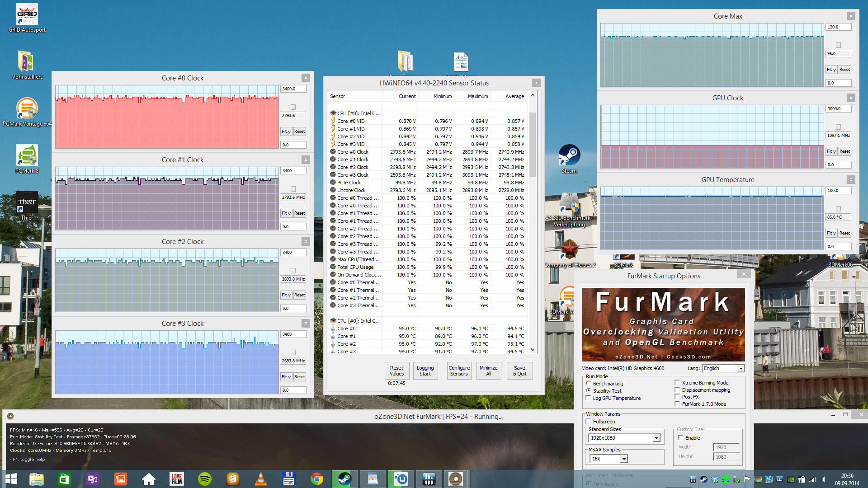Open Spotify from the taskbar

[x=205, y=479]
